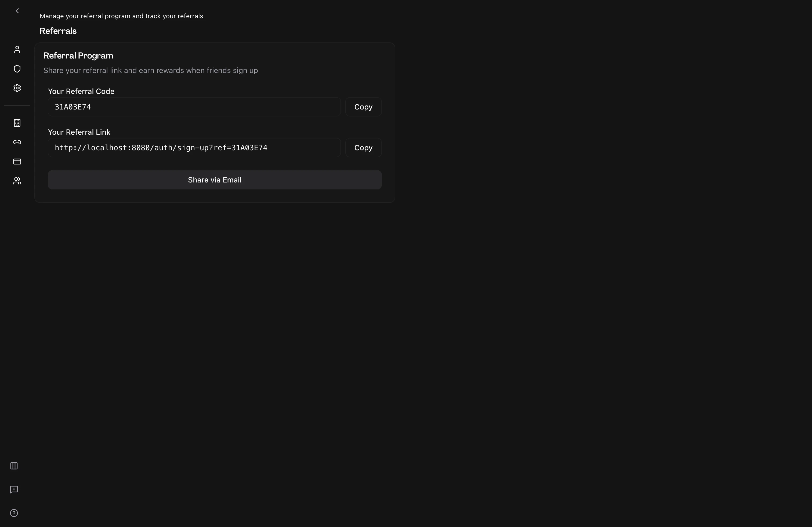Open the security shield icon

coord(17,69)
